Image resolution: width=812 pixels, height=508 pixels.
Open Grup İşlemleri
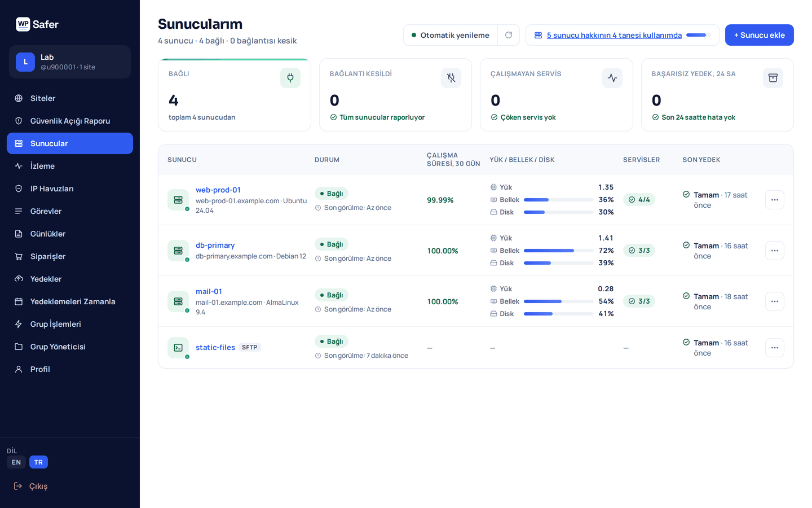click(x=70, y=324)
